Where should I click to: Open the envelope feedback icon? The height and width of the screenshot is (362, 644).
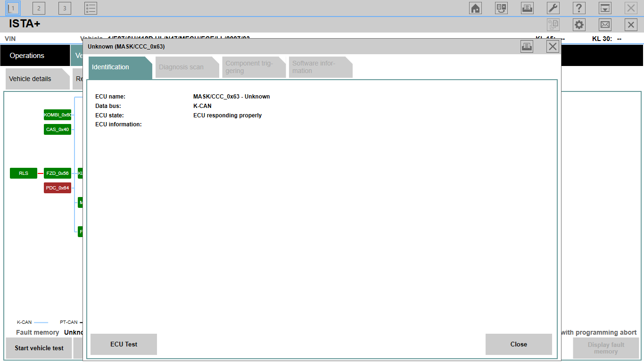tap(605, 25)
